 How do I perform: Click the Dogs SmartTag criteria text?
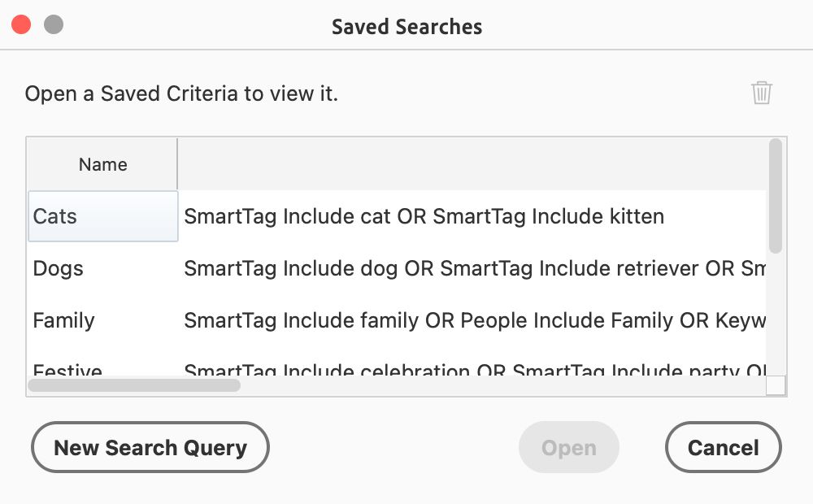click(x=472, y=268)
